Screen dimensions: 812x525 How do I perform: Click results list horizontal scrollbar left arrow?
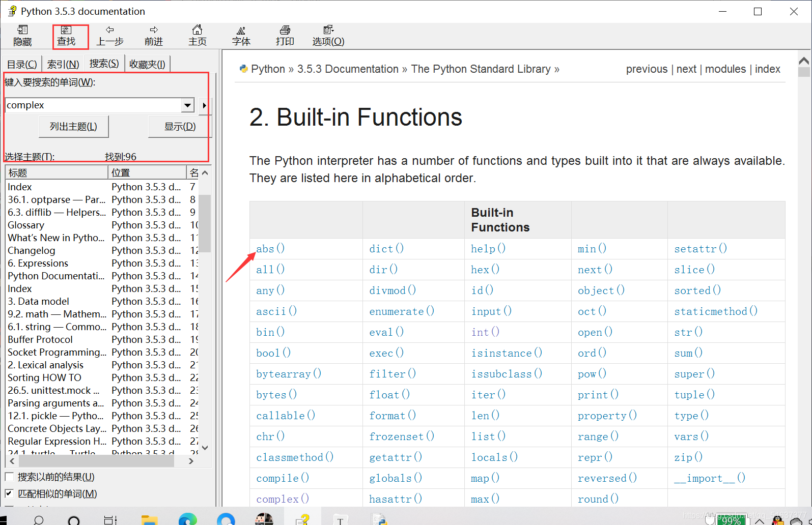[12, 461]
